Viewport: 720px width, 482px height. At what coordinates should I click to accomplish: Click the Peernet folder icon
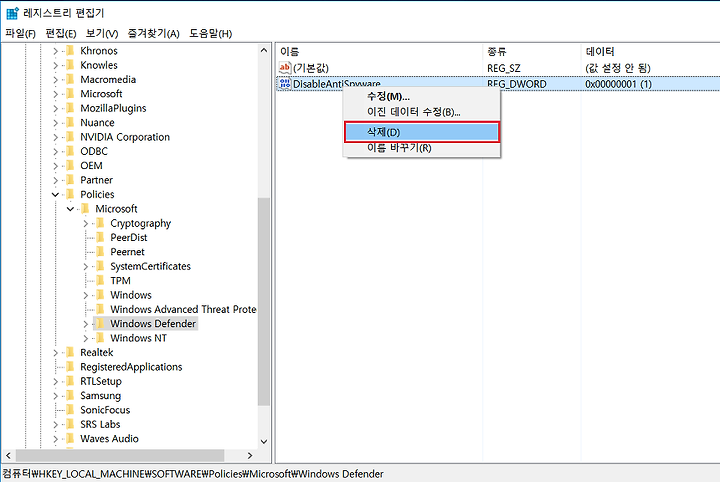(x=100, y=252)
